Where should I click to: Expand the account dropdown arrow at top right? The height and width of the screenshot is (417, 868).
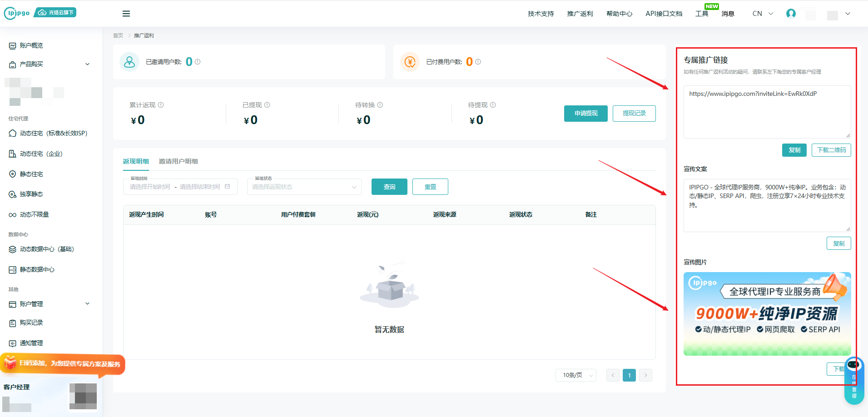tap(848, 14)
